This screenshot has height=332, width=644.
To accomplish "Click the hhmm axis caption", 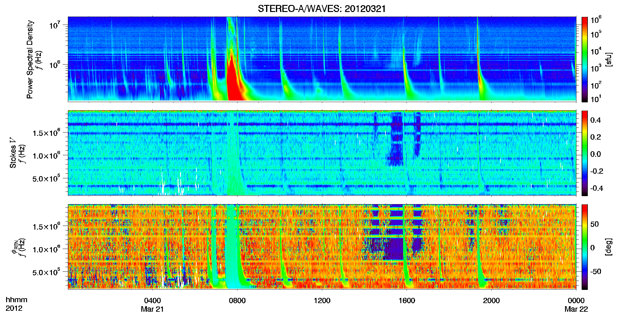I will [x=17, y=300].
